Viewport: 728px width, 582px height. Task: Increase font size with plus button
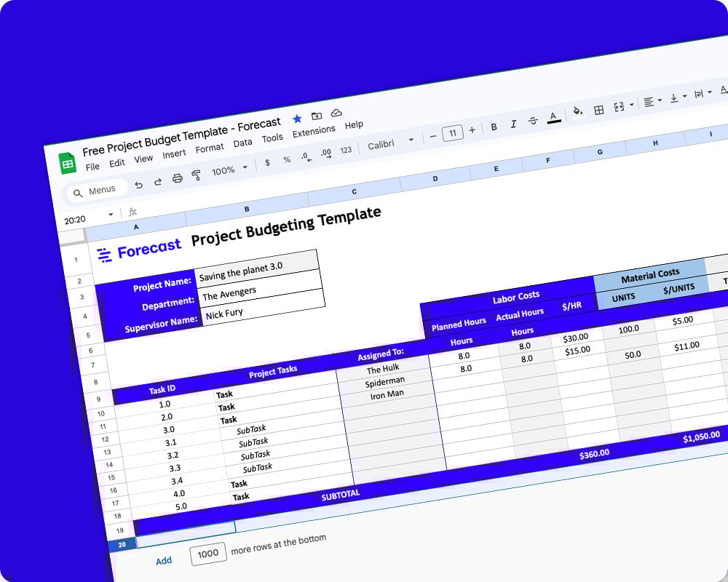[472, 130]
